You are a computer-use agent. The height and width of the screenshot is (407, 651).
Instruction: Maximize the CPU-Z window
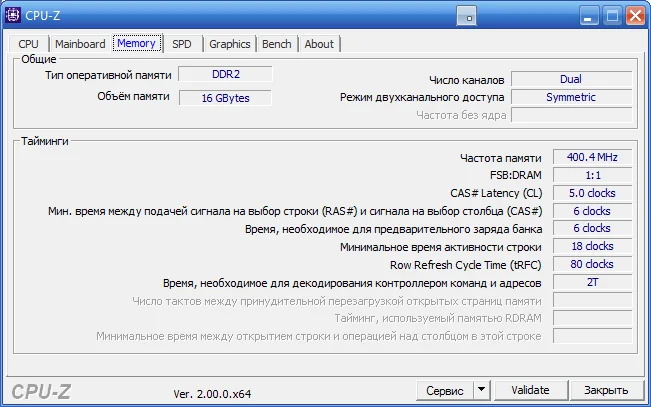point(612,16)
